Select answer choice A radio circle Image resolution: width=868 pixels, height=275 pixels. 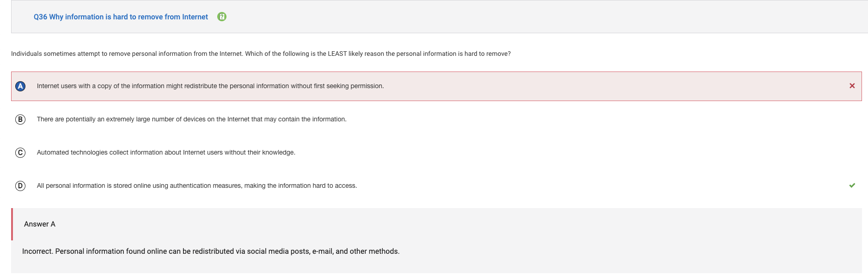(x=20, y=86)
